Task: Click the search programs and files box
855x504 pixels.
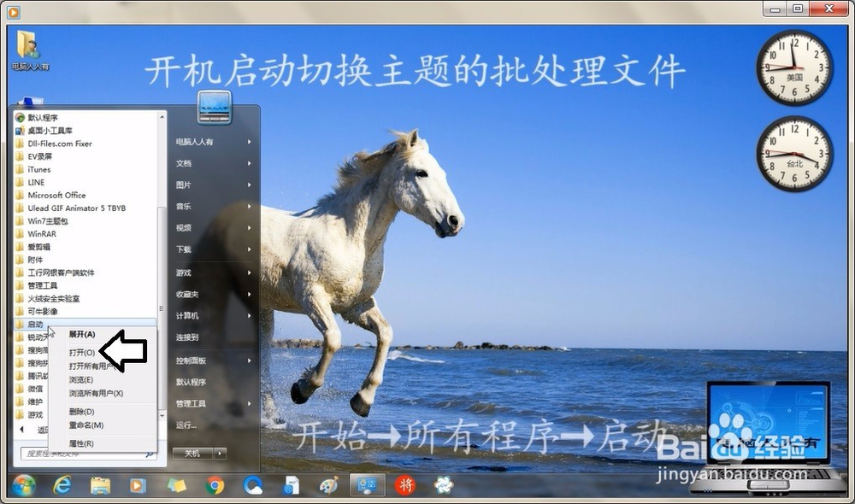Action: (88, 454)
